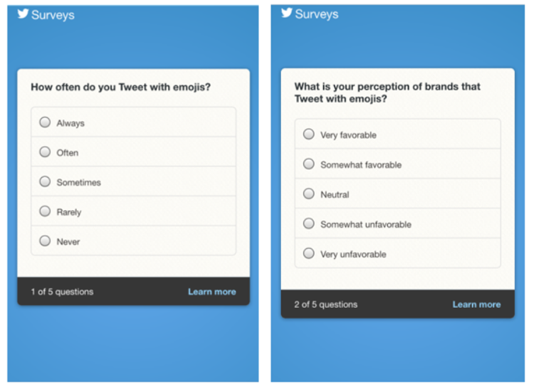Viewport: 534px width, 392px height.
Task: Click the brand perception question heading
Action: point(387,92)
